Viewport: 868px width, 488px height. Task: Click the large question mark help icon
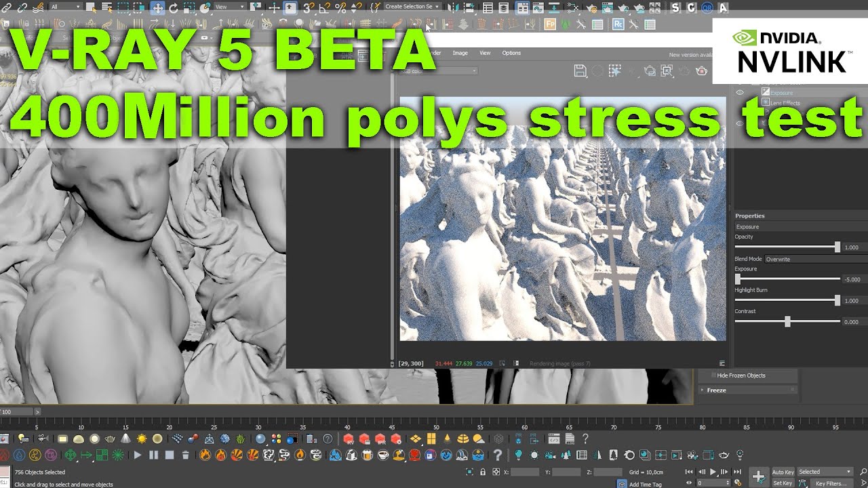pyautogui.click(x=497, y=455)
